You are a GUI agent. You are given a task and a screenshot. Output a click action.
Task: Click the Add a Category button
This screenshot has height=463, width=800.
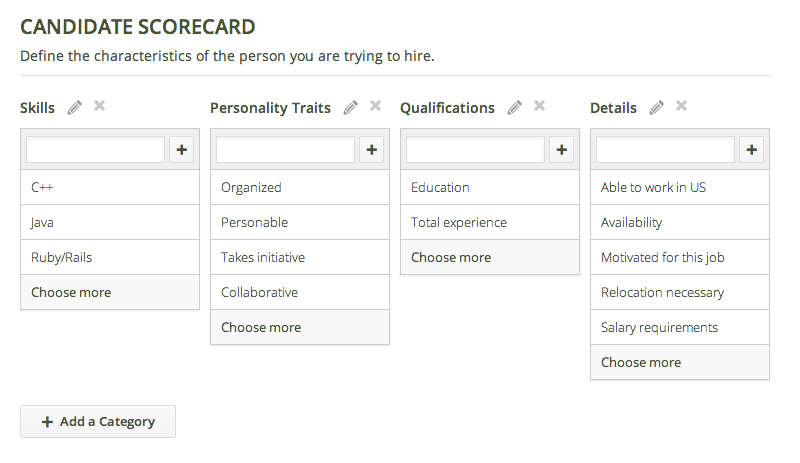98,421
